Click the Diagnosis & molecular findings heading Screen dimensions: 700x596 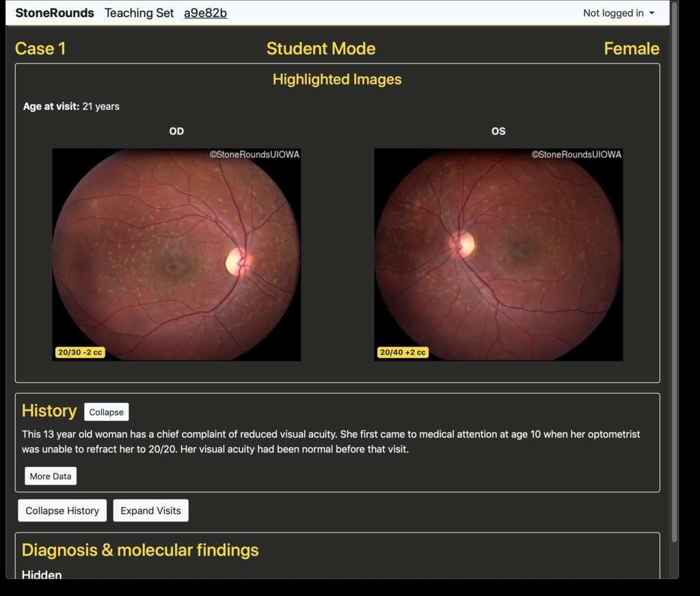140,550
